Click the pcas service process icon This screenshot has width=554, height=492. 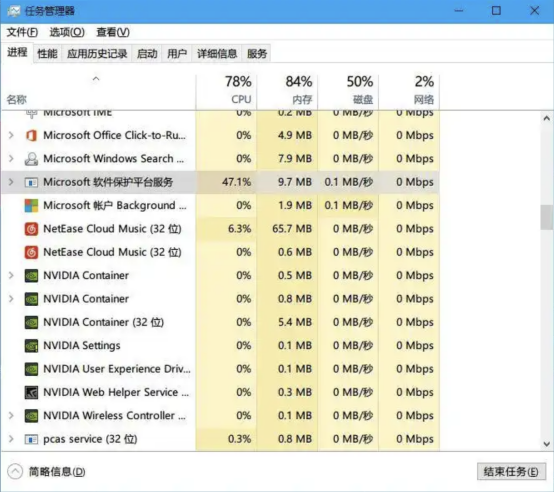31,439
